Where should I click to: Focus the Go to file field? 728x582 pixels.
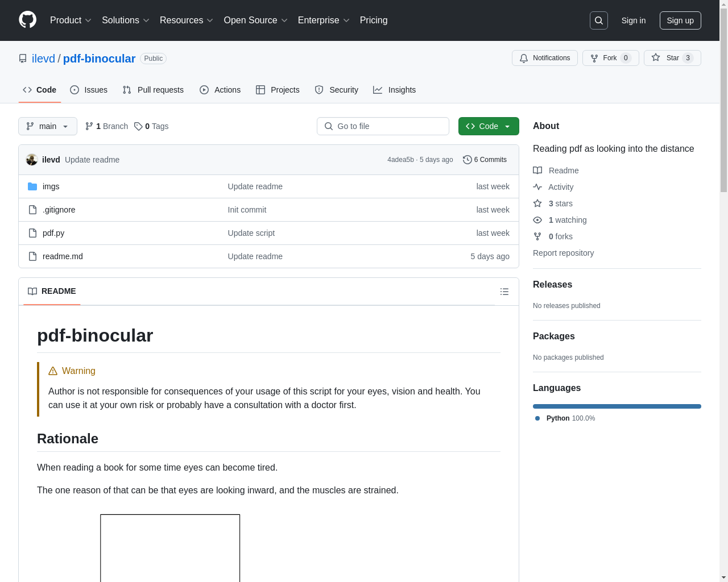pyautogui.click(x=383, y=126)
